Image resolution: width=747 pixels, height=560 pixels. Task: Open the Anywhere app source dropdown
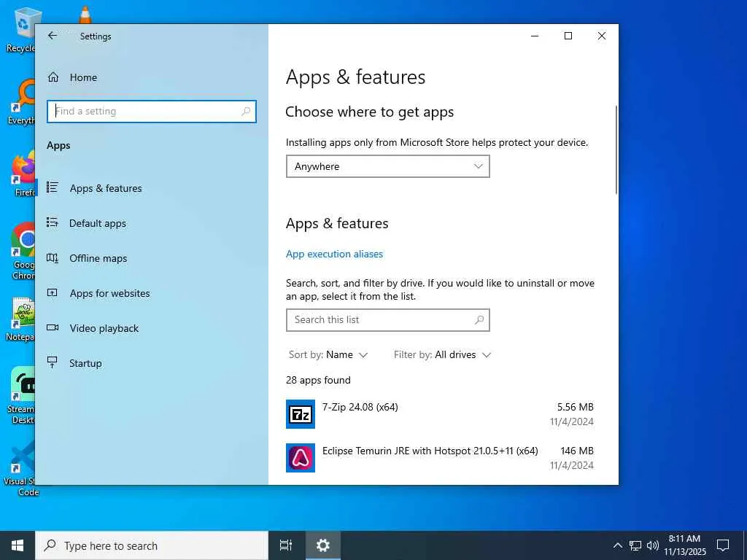point(388,166)
